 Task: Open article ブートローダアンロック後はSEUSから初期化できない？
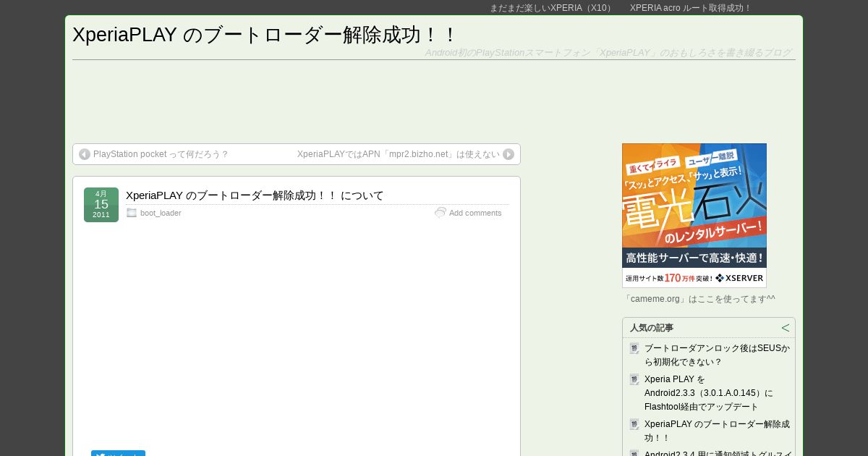click(x=717, y=355)
